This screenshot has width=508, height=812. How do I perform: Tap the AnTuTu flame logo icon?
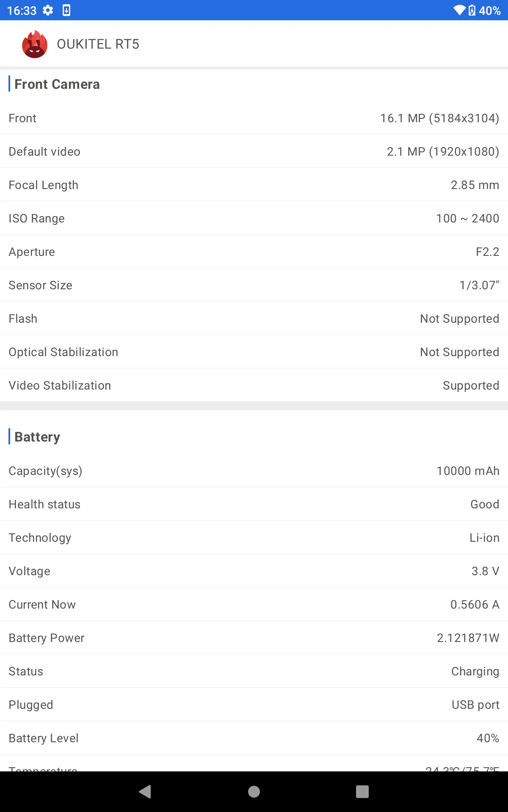coord(35,44)
